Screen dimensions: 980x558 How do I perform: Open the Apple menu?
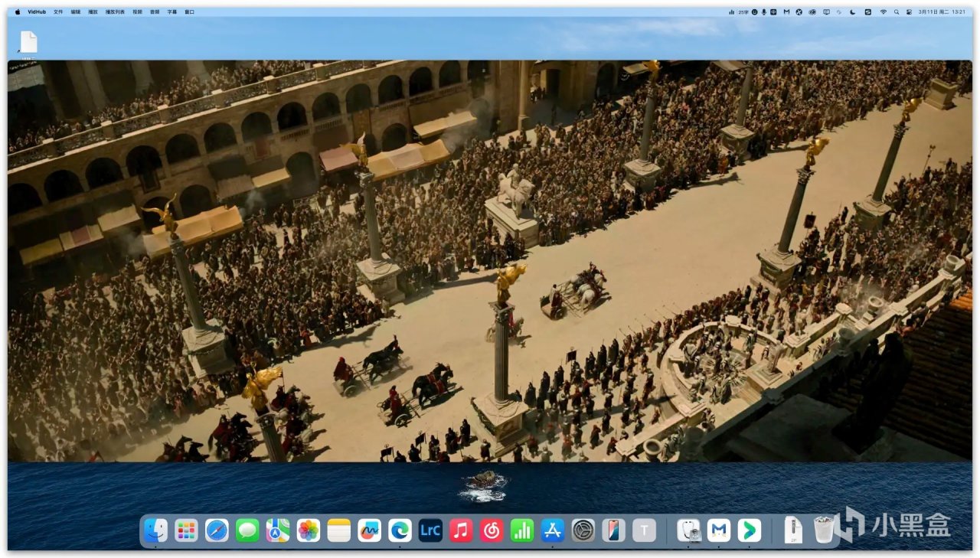coord(18,12)
